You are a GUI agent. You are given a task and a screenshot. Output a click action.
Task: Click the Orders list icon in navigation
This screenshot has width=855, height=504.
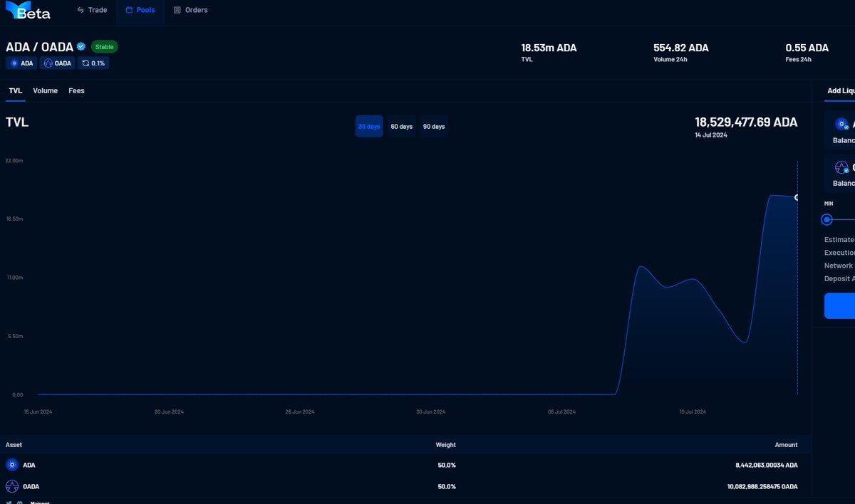[x=177, y=10]
